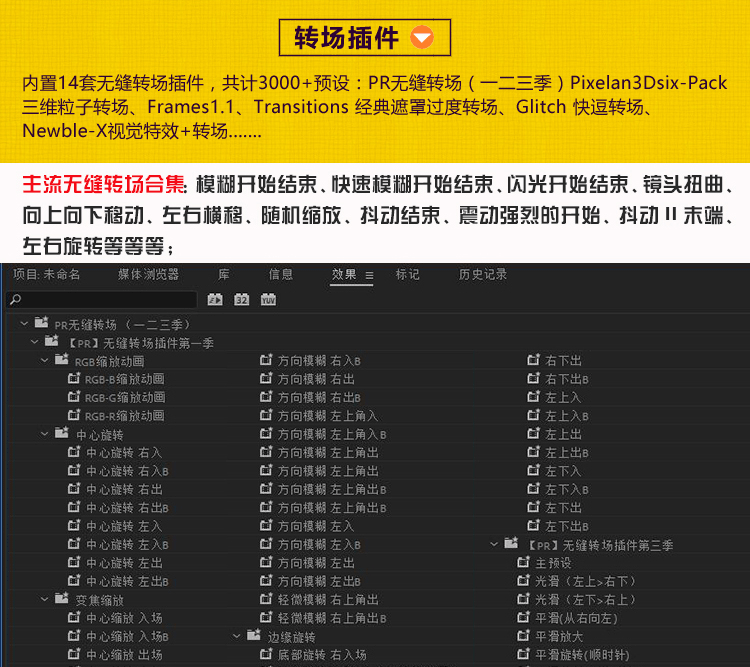The height and width of the screenshot is (667, 750).
Task: Click the preset icon for 方向模糊 左入
Action: pyautogui.click(x=266, y=525)
